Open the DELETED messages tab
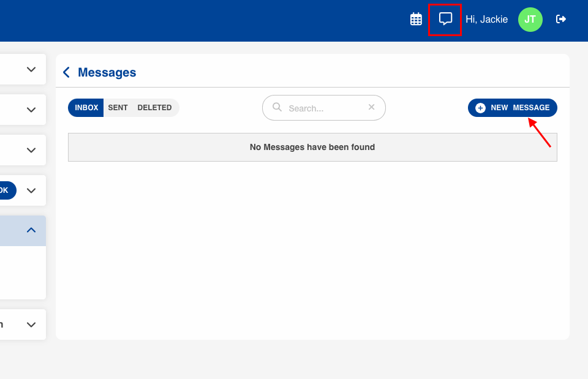This screenshot has height=379, width=588. click(154, 108)
